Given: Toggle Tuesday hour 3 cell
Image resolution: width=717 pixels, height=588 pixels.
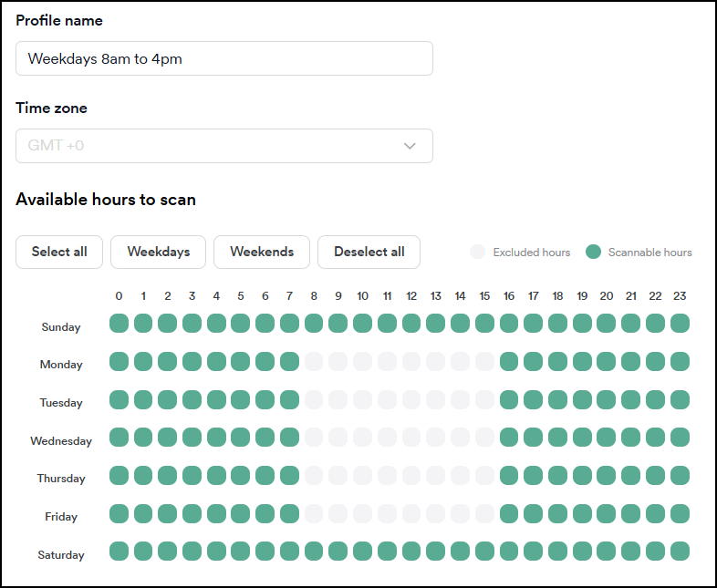Looking at the screenshot, I should pyautogui.click(x=192, y=400).
